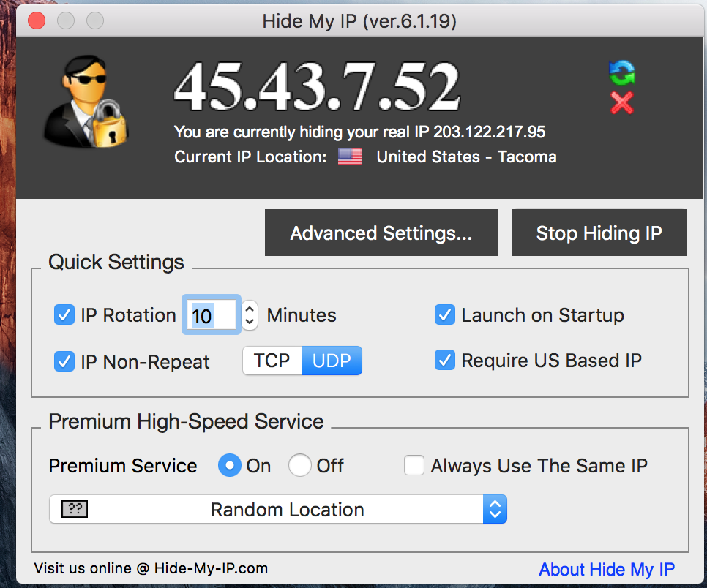Uncheck Require US Based IP
Screen dimensions: 707x588
pos(445,360)
